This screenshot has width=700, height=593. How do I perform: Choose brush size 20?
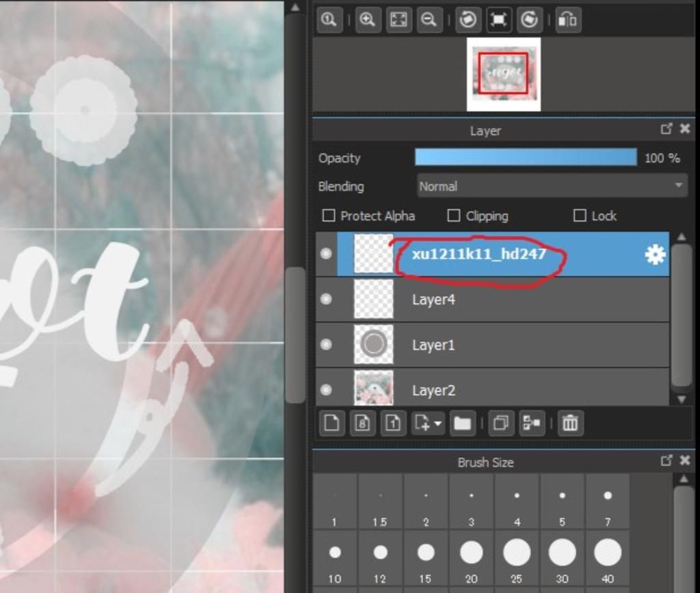pyautogui.click(x=472, y=559)
